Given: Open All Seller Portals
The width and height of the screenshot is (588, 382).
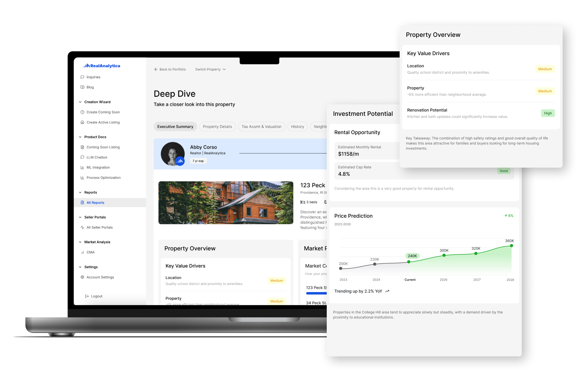Looking at the screenshot, I should pos(99,227).
